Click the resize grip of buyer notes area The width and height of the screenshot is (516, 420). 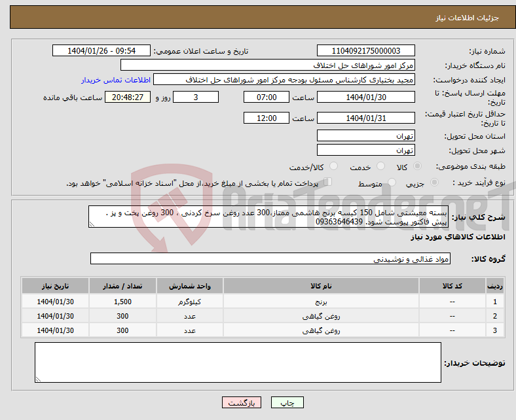click(38, 379)
